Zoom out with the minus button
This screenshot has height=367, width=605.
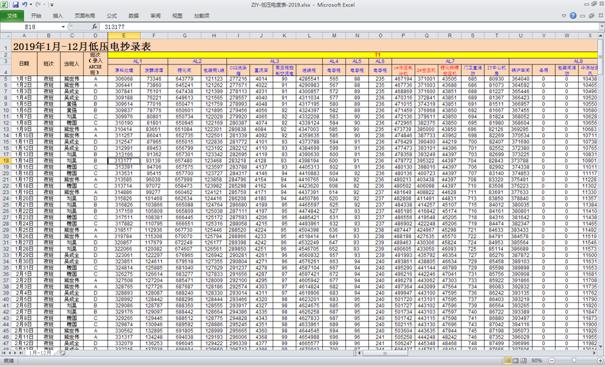pyautogui.click(x=552, y=361)
